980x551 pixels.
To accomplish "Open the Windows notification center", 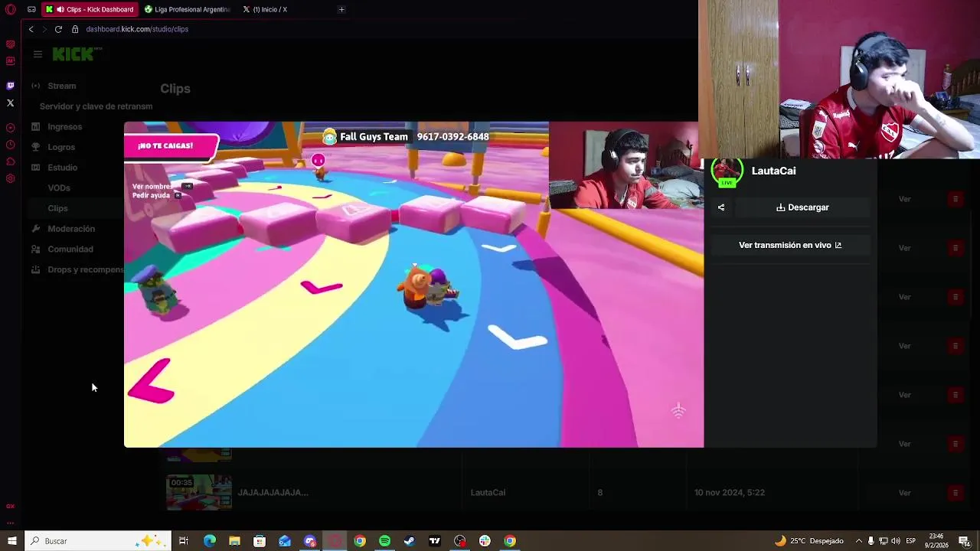I will click(x=964, y=541).
